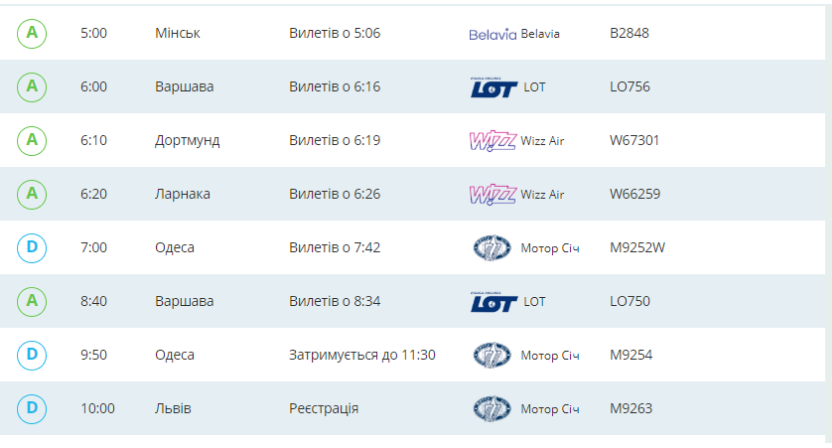The height and width of the screenshot is (448, 832).
Task: Select flight number W67301
Action: (634, 140)
